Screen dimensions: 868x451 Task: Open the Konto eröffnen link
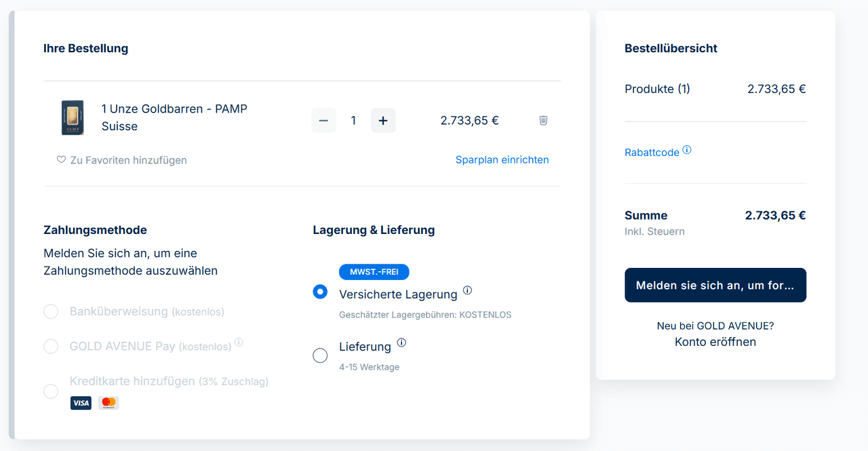pyautogui.click(x=715, y=342)
